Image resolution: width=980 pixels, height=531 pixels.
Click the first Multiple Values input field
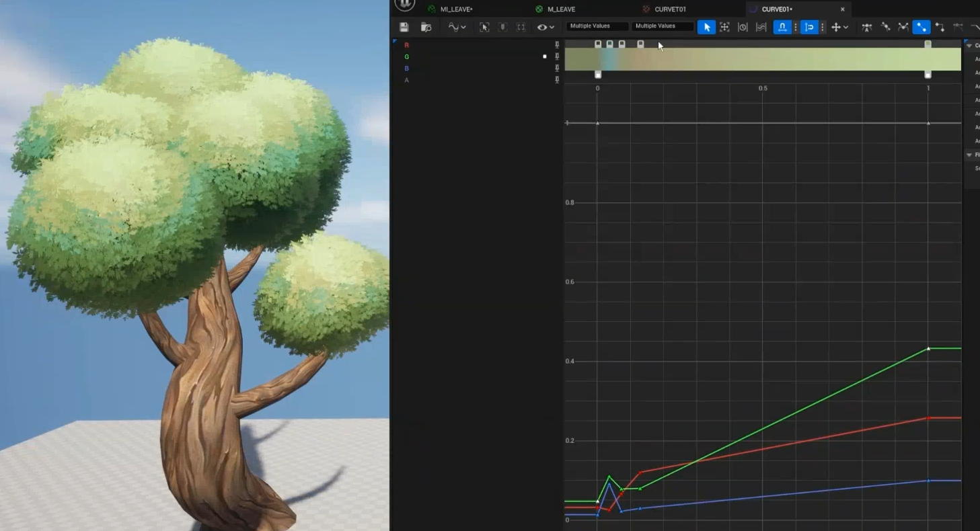tap(597, 26)
